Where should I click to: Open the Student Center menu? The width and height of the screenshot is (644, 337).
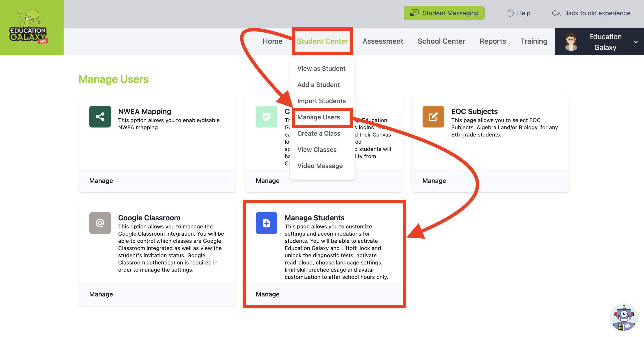pyautogui.click(x=322, y=41)
